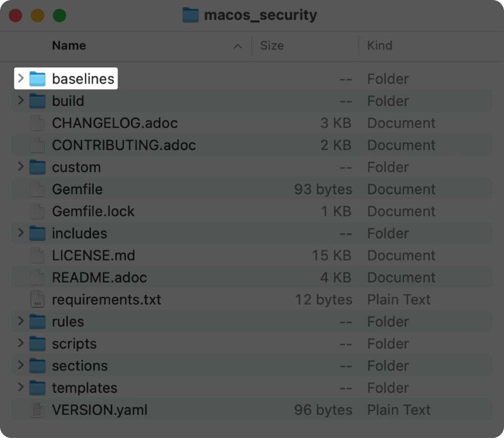Select the rules folder name

click(68, 321)
